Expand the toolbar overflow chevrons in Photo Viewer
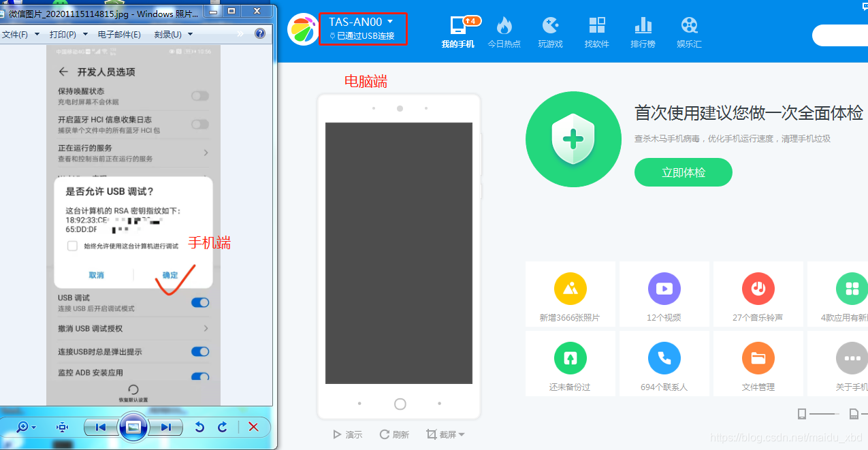Image resolution: width=868 pixels, height=450 pixels. 240,34
